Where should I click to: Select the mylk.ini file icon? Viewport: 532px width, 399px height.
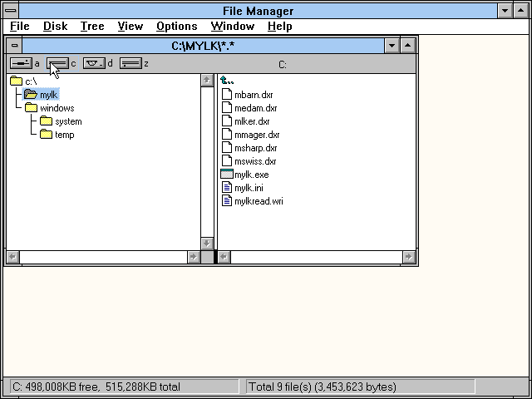click(x=227, y=188)
